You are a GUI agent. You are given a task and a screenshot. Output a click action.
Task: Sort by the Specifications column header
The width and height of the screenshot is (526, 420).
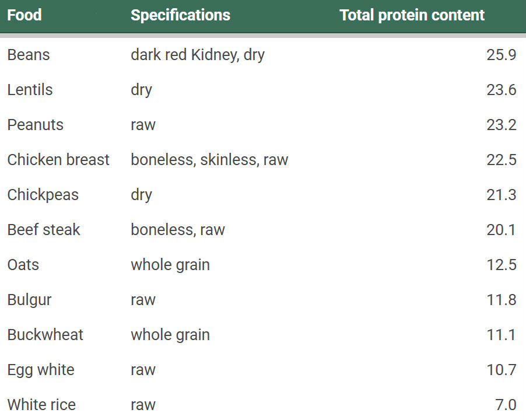pyautogui.click(x=180, y=15)
